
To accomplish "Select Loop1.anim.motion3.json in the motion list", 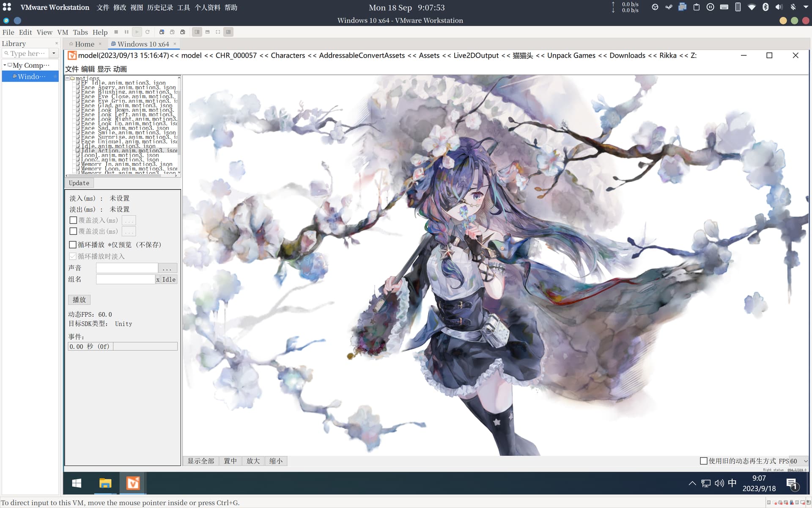I will 120,155.
